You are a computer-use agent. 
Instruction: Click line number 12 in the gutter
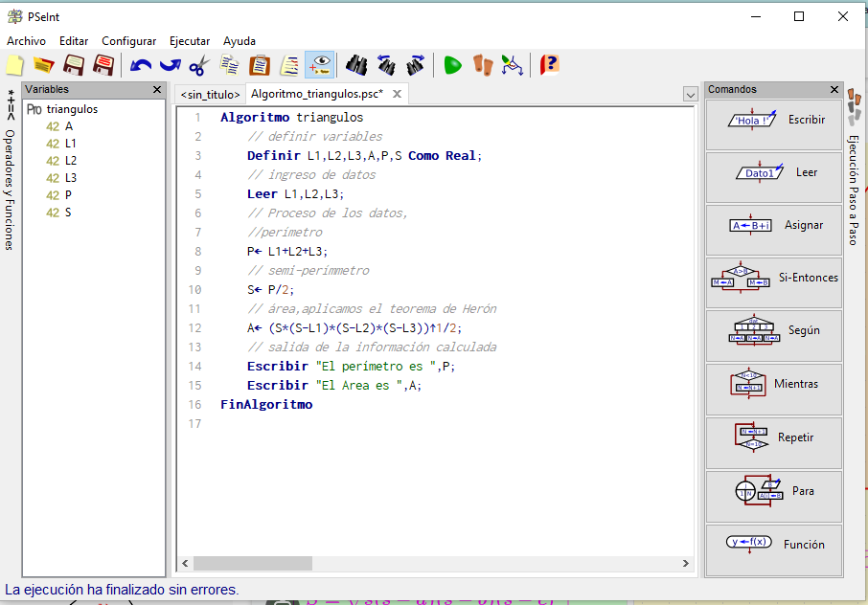point(194,328)
